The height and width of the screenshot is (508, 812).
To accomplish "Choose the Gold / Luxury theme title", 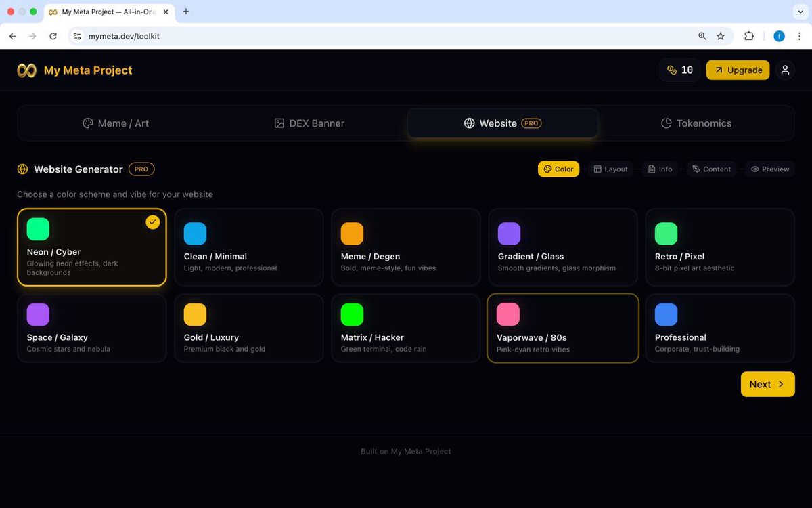I will click(211, 337).
